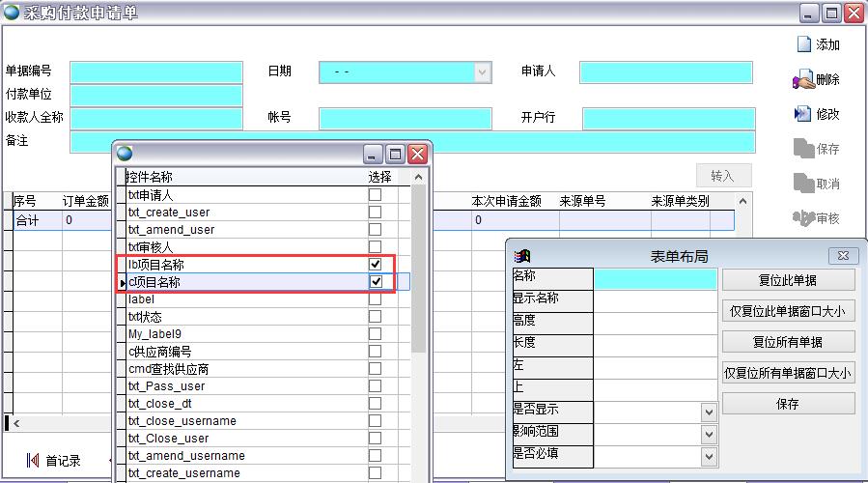Click the 删除 (Delete) icon button
This screenshot has width=868, height=483.
click(x=817, y=80)
